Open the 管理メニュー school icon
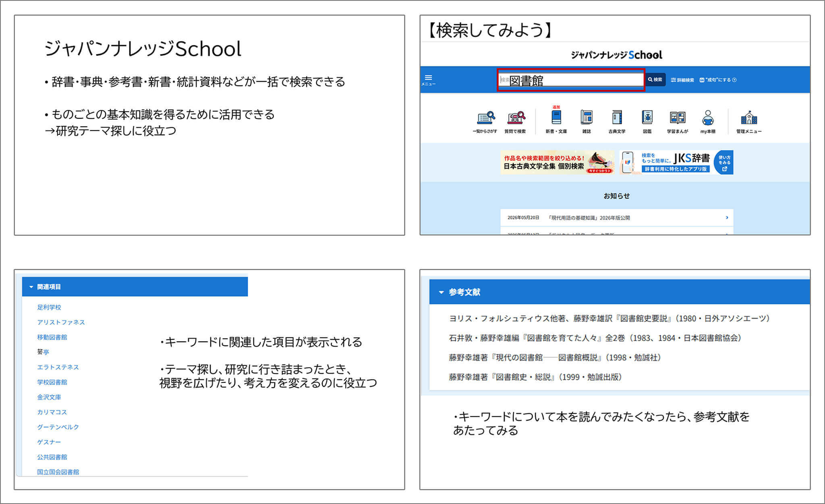Image resolution: width=825 pixels, height=504 pixels. [749, 122]
